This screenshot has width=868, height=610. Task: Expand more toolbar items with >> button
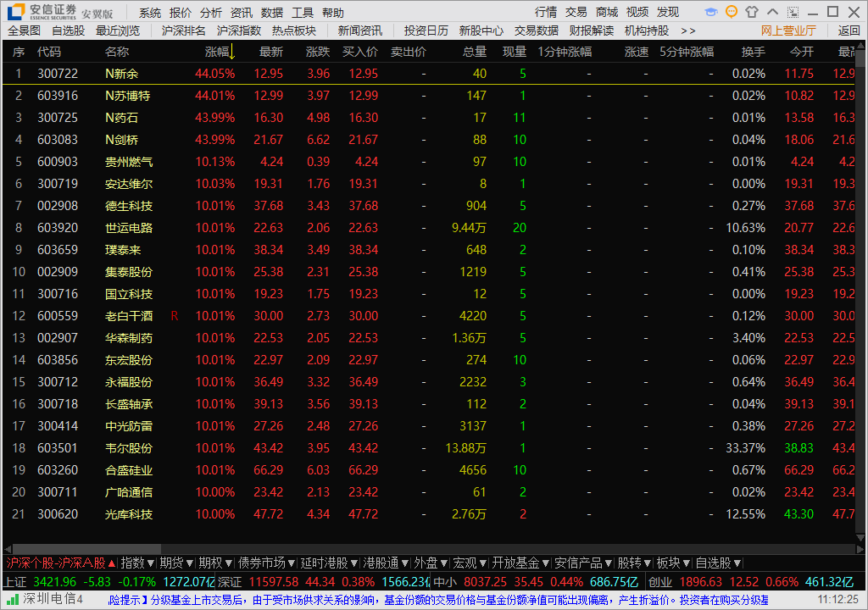point(687,31)
